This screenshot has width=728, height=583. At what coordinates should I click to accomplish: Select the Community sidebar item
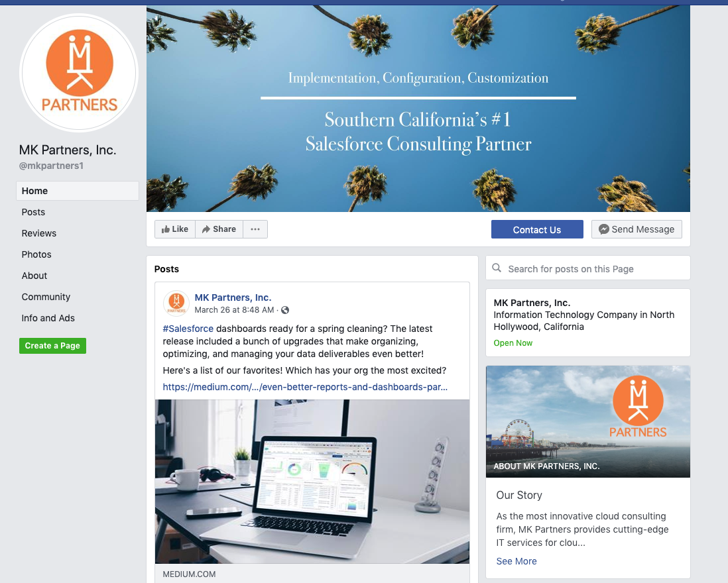(46, 297)
